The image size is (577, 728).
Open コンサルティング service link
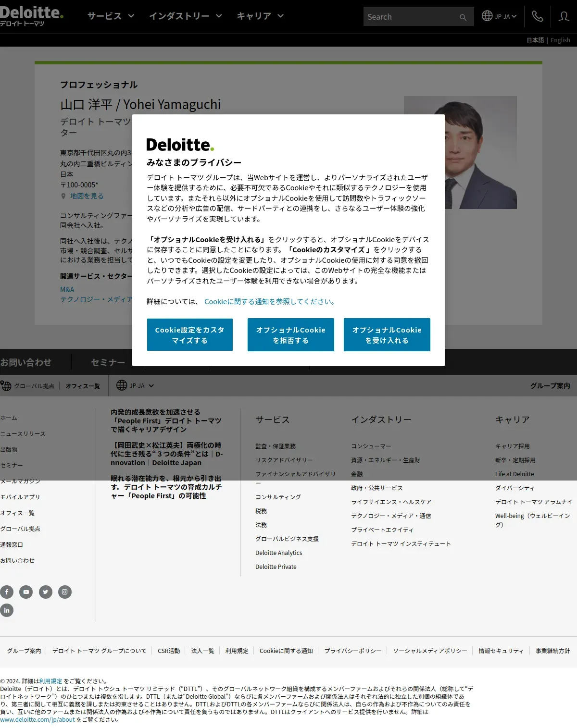point(278,497)
